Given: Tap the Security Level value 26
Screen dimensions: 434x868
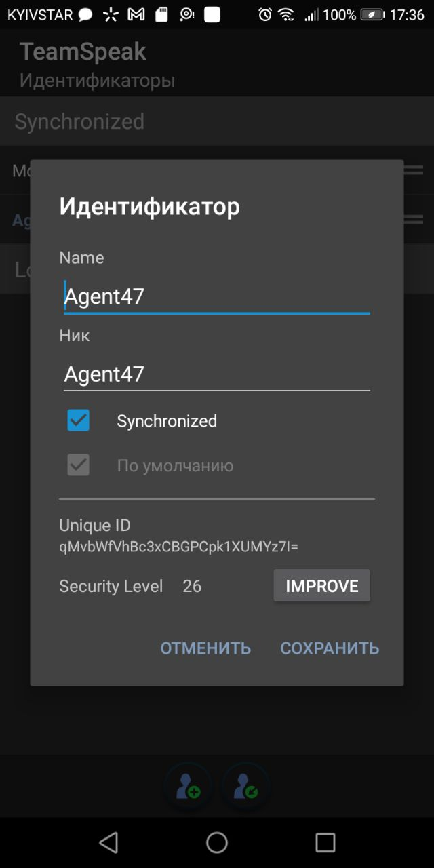Looking at the screenshot, I should tap(192, 586).
